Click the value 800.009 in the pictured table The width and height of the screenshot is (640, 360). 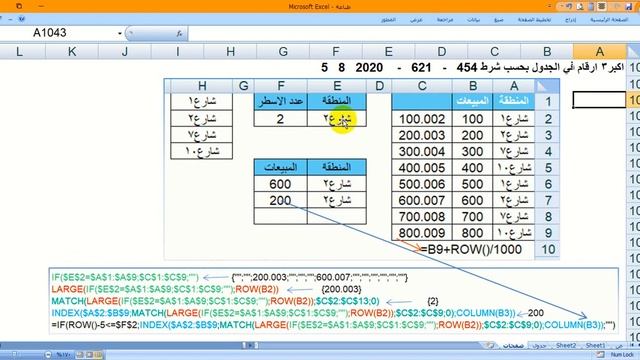click(422, 233)
